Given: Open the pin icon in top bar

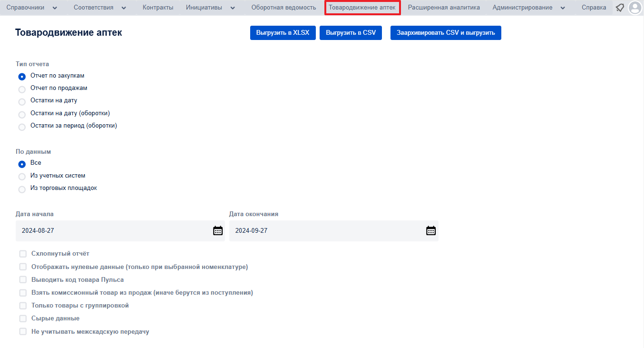Looking at the screenshot, I should click(620, 8).
